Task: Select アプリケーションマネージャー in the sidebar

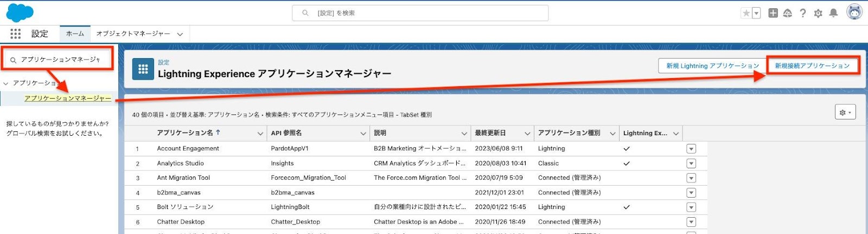Action: (67, 98)
